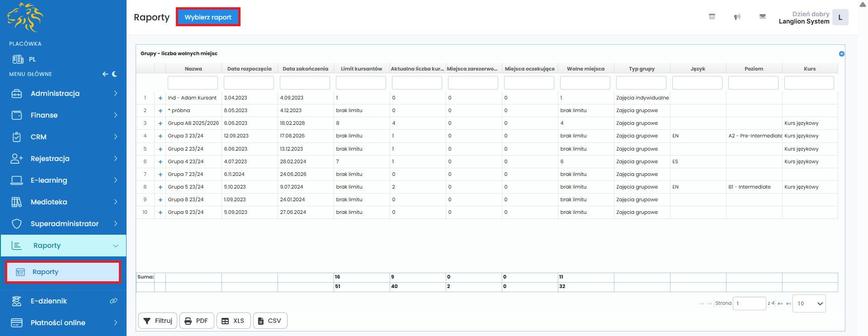Click the megaphone announcements icon
This screenshot has width=868, height=336.
click(737, 17)
